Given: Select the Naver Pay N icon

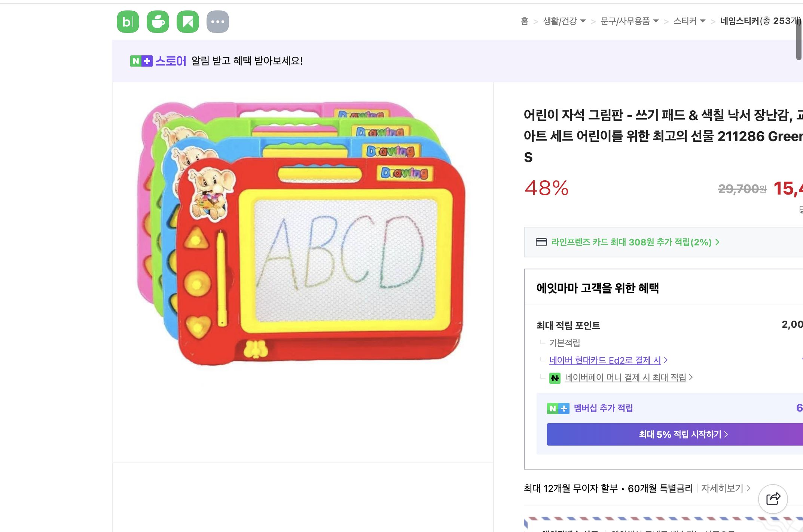Looking at the screenshot, I should 555,377.
